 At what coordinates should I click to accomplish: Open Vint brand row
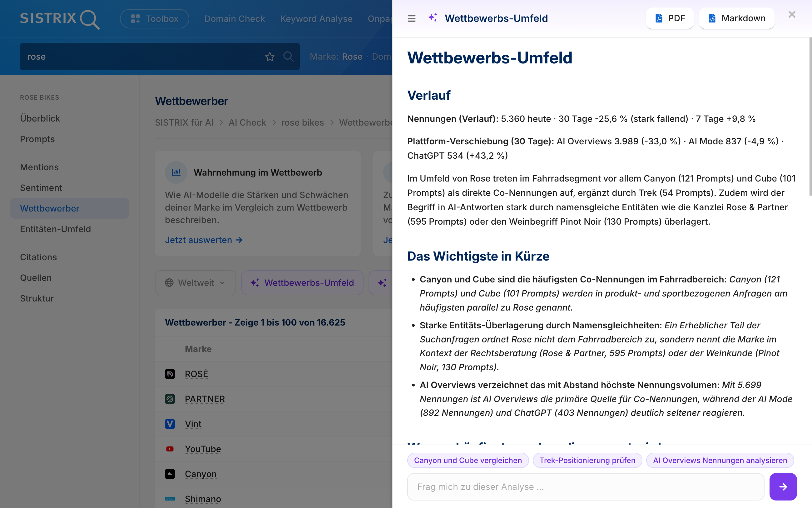[193, 424]
